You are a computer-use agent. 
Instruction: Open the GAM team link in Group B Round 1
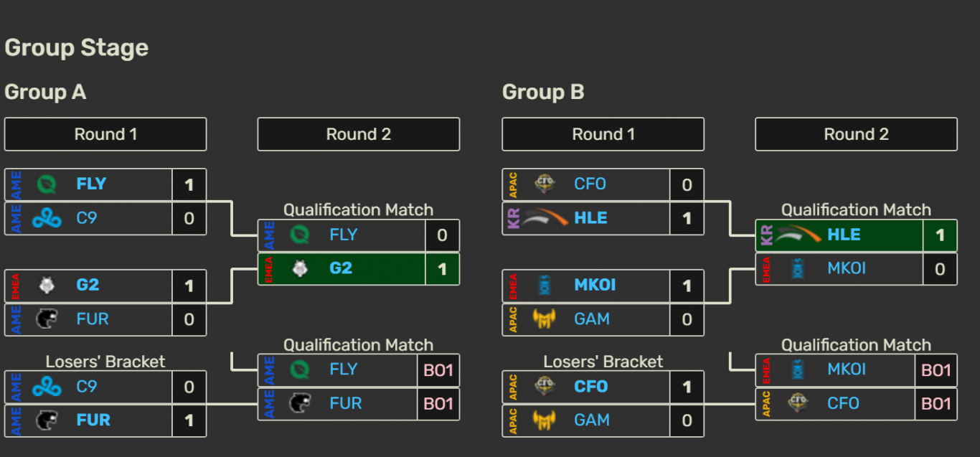[x=592, y=319]
